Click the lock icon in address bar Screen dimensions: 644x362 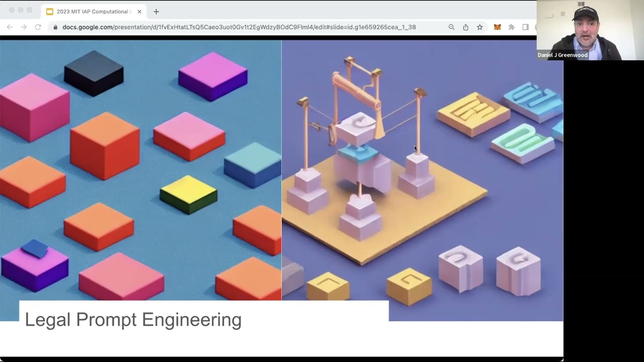(56, 27)
